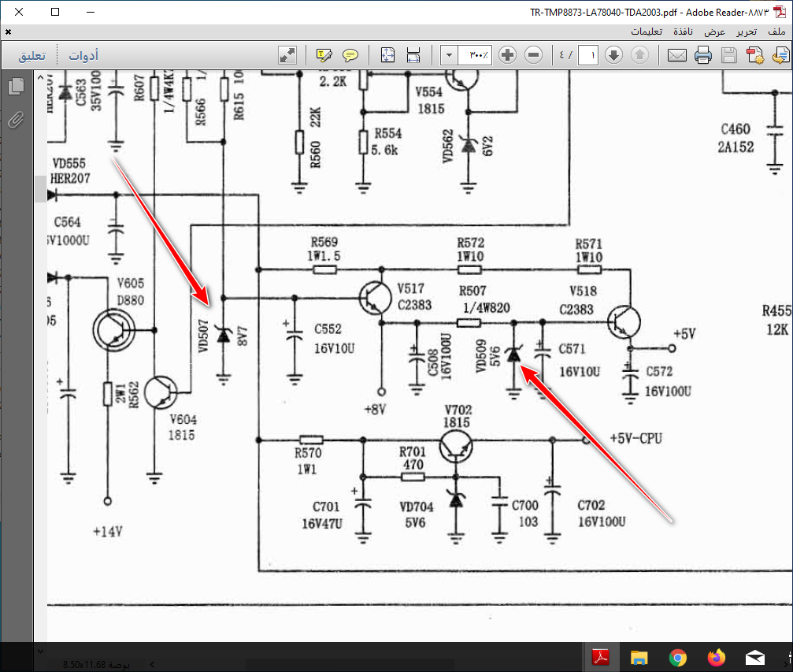Click the R455 12K label
The width and height of the screenshot is (793, 672).
click(776, 321)
